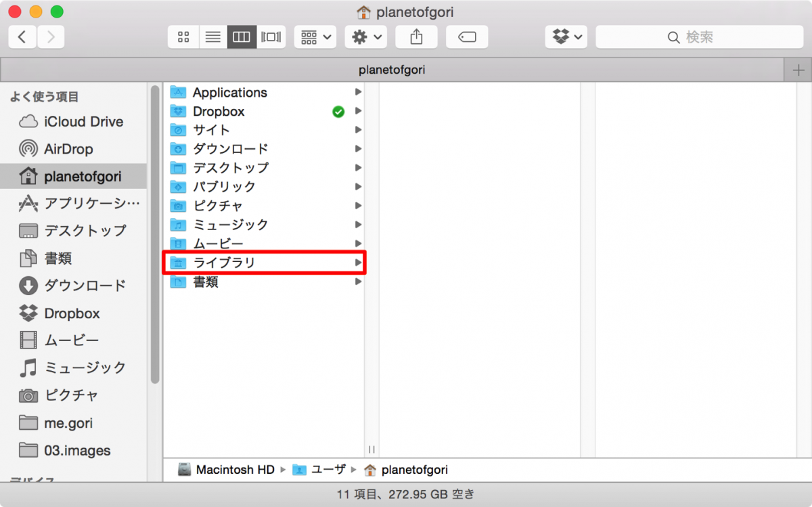Click the tags button in the toolbar

[466, 37]
